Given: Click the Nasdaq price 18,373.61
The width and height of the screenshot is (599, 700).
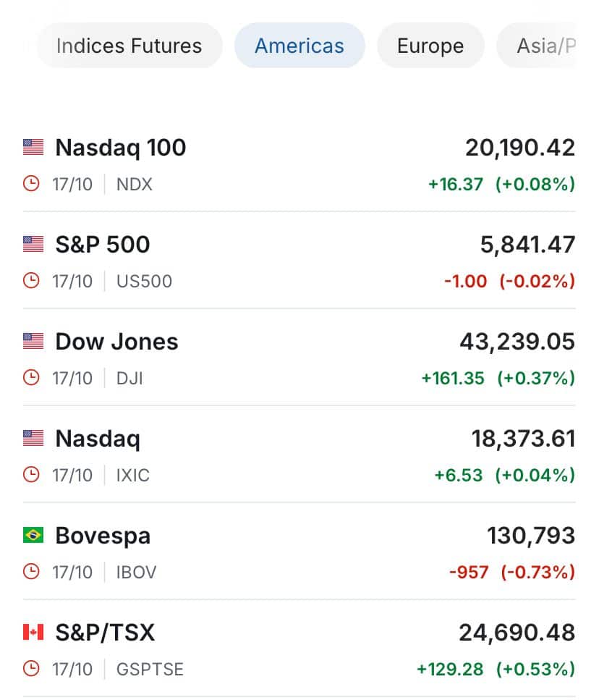Looking at the screenshot, I should (x=524, y=439).
